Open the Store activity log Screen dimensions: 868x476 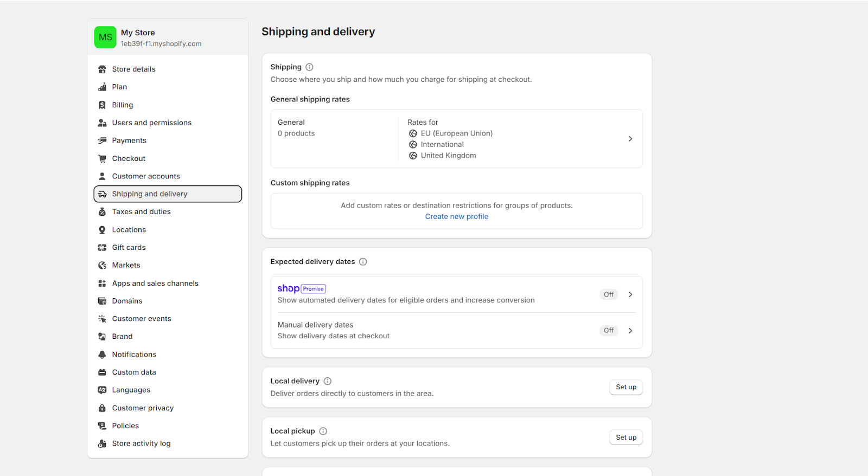click(168, 444)
